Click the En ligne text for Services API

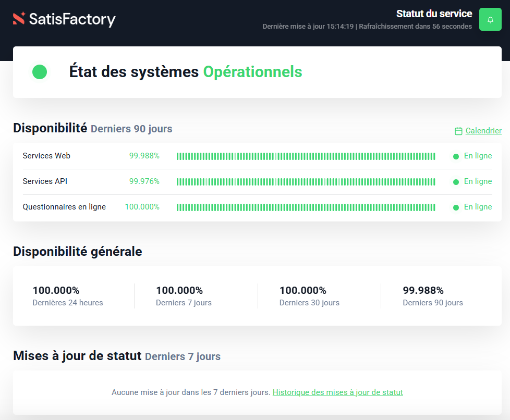coord(478,181)
